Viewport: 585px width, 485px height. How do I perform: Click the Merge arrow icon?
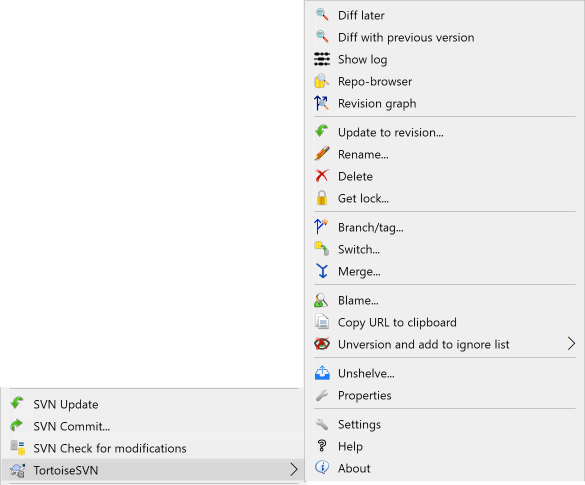coord(322,271)
